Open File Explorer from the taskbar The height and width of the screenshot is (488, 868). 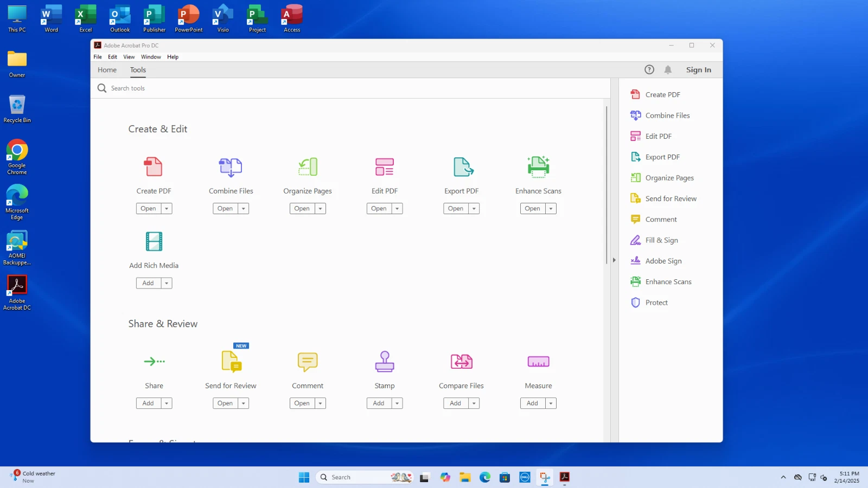(465, 477)
